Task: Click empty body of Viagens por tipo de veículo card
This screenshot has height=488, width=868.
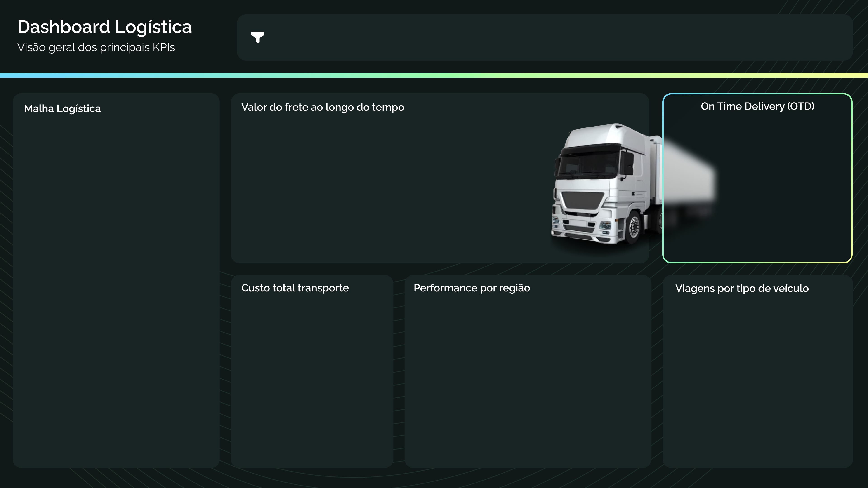Action: tap(757, 377)
